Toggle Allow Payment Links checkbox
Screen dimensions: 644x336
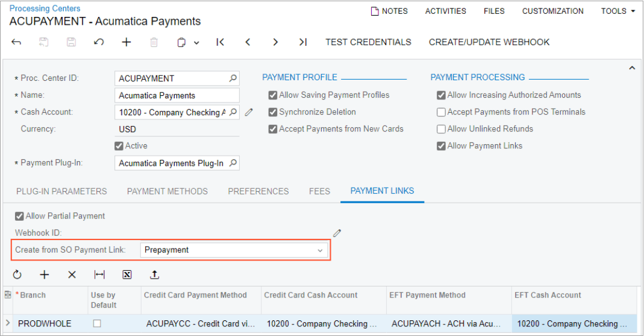[x=441, y=146]
